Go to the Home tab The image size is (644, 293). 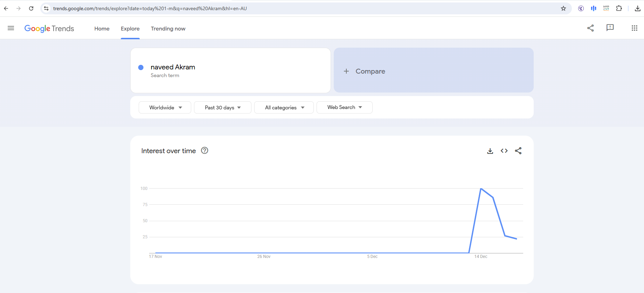pyautogui.click(x=102, y=29)
